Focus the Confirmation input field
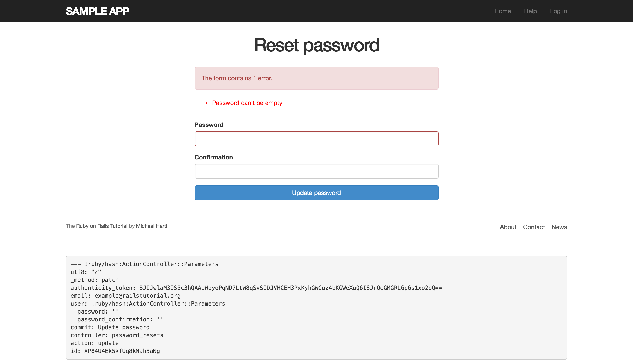 click(316, 171)
